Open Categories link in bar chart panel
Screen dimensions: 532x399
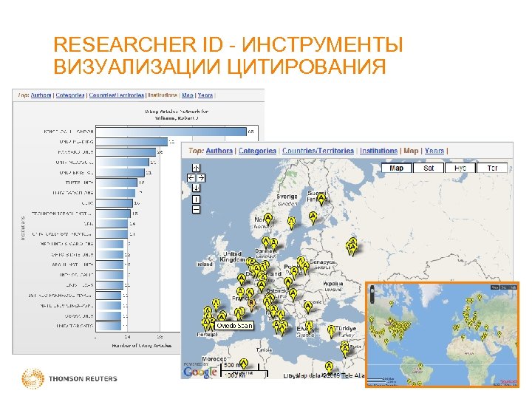pyautogui.click(x=70, y=95)
